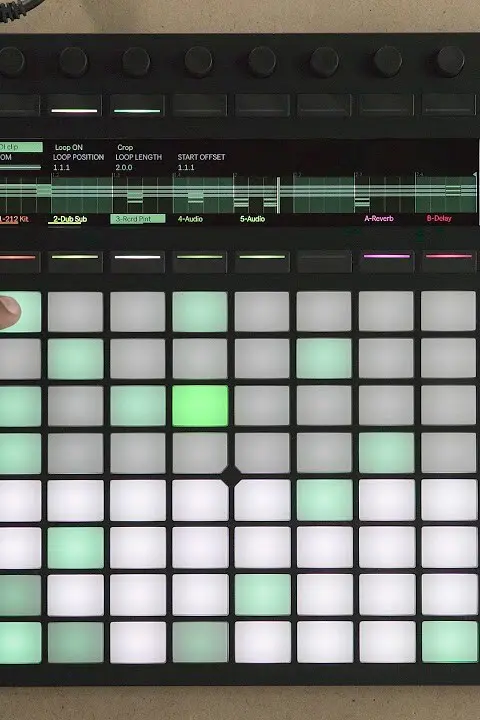The width and height of the screenshot is (480, 720).
Task: Tap the bright green lit pad
Action: (x=200, y=406)
